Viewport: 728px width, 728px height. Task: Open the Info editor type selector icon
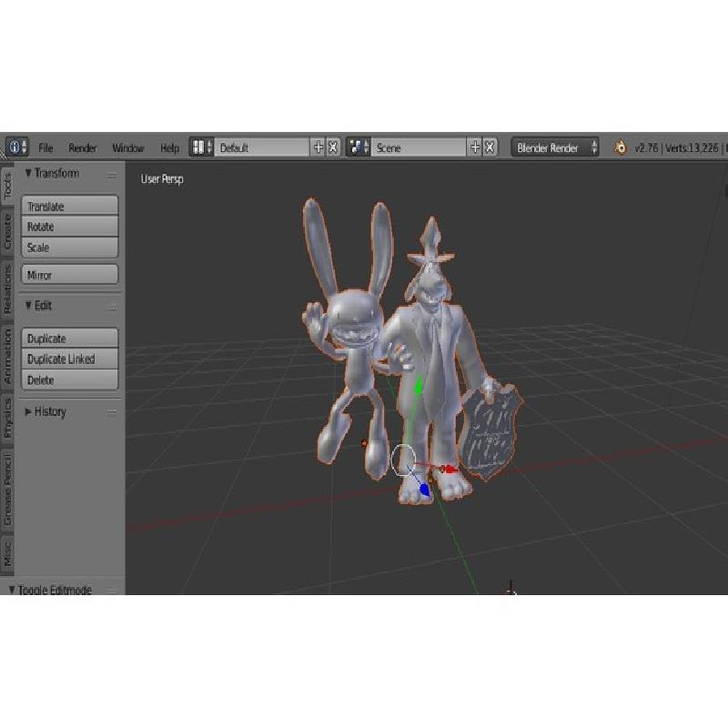pyautogui.click(x=17, y=147)
